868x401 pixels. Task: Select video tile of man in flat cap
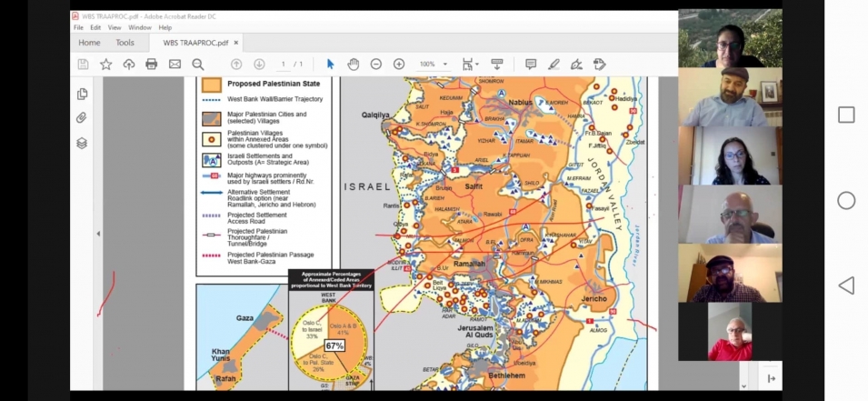pyautogui.click(x=730, y=97)
